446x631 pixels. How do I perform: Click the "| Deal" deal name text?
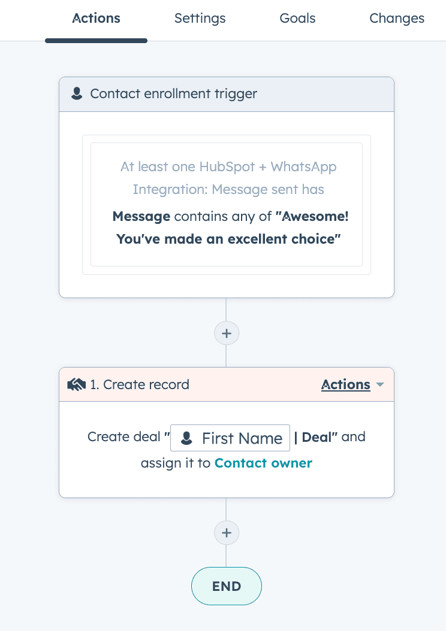pyautogui.click(x=315, y=437)
